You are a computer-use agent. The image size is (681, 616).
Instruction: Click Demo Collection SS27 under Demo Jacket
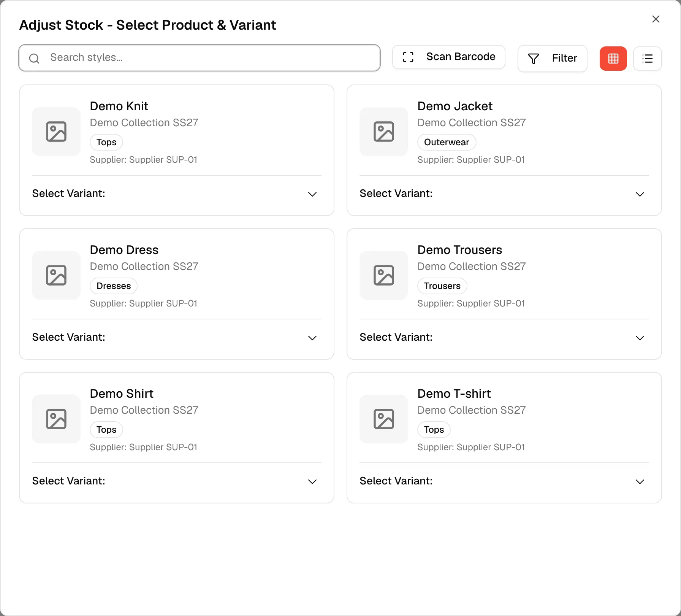[x=472, y=123]
